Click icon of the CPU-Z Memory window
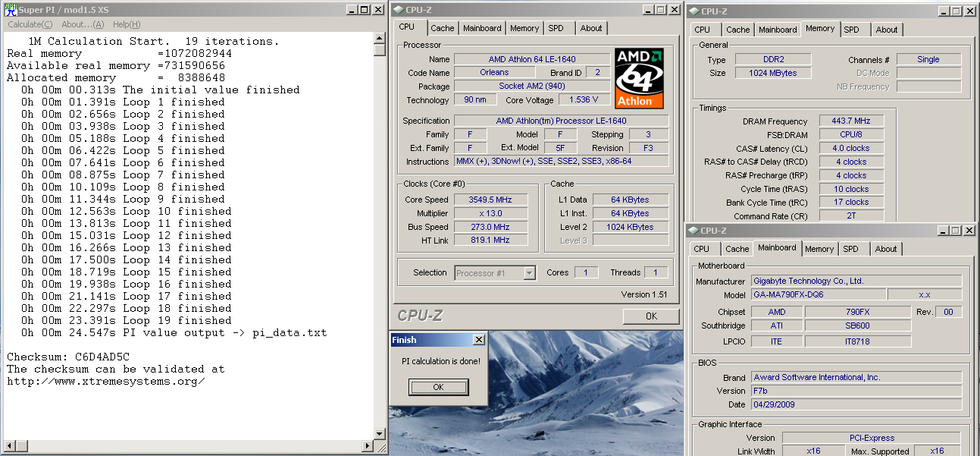The height and width of the screenshot is (456, 980). pos(694,11)
